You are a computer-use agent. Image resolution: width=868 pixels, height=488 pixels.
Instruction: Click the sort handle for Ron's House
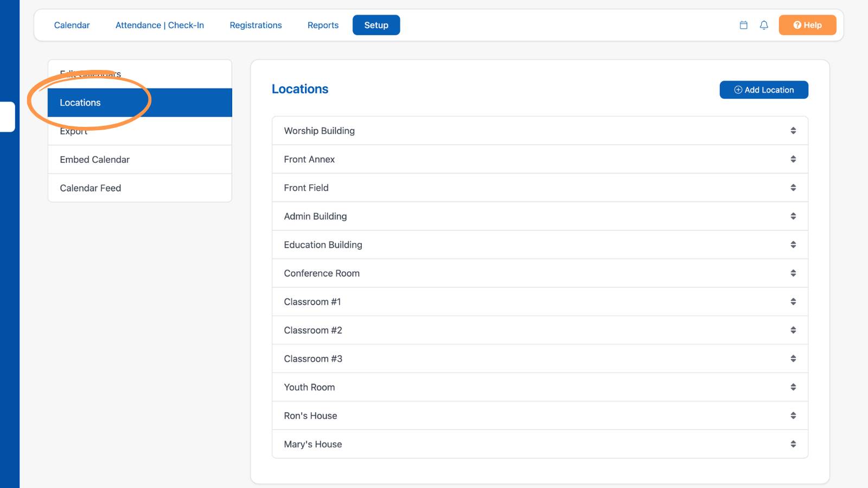point(793,415)
